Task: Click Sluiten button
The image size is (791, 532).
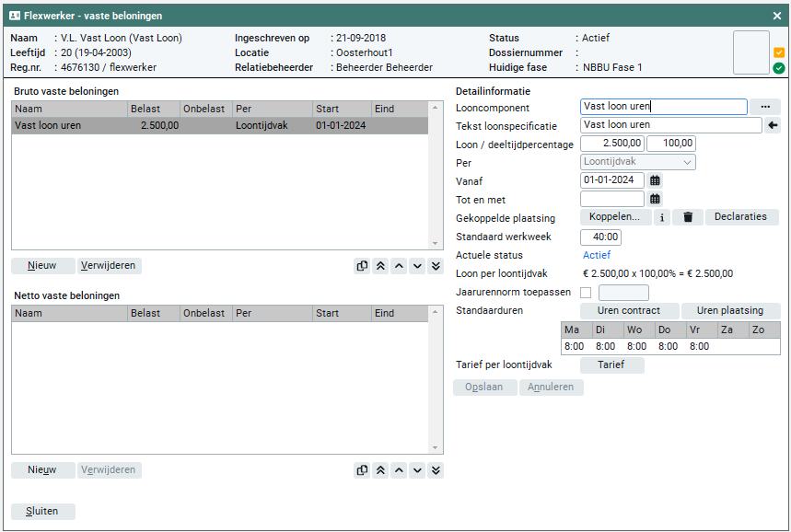Action: (x=43, y=512)
